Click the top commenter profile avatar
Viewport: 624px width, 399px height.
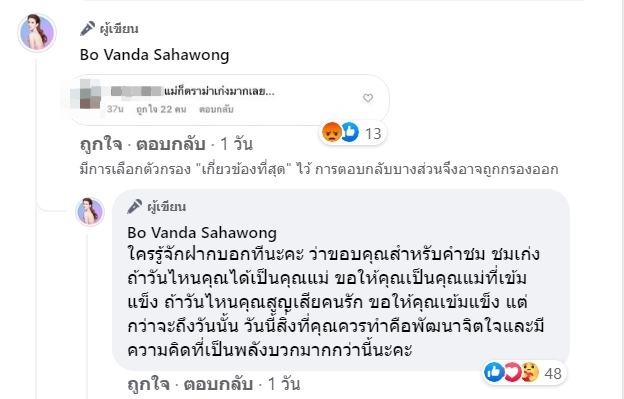click(37, 33)
